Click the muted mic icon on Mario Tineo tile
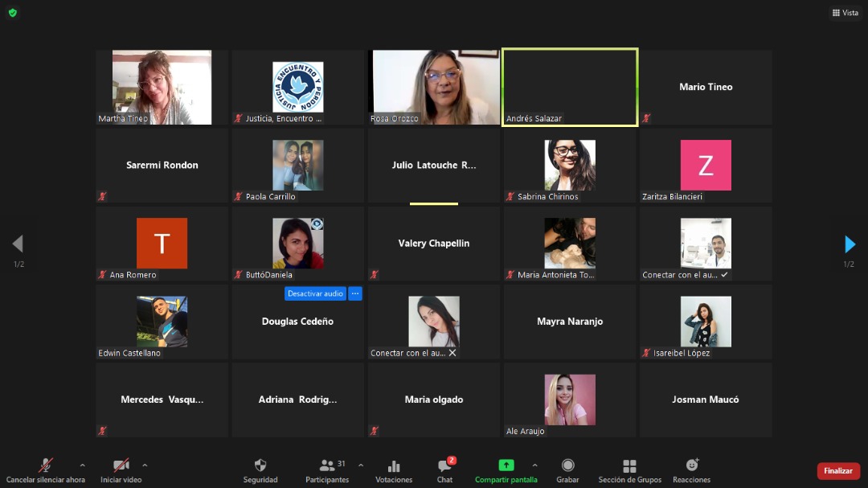 [x=646, y=118]
